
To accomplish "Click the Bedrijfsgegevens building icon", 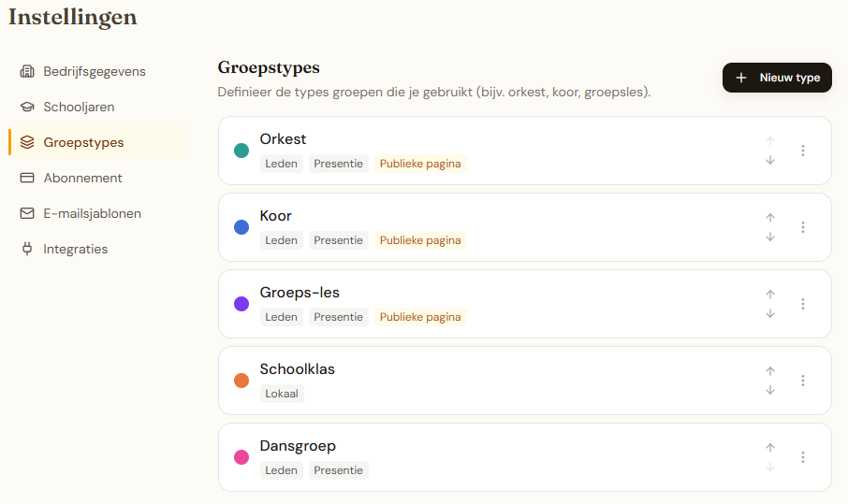I will [x=27, y=72].
